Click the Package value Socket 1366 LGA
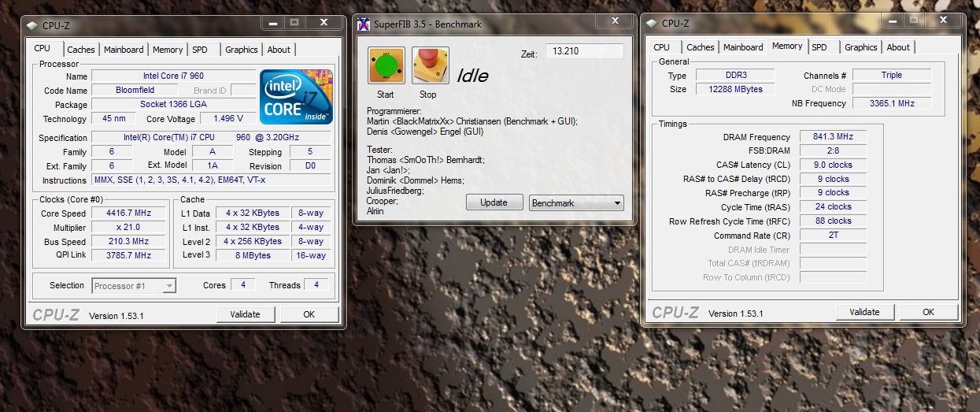The height and width of the screenshot is (412, 980). pos(172,105)
